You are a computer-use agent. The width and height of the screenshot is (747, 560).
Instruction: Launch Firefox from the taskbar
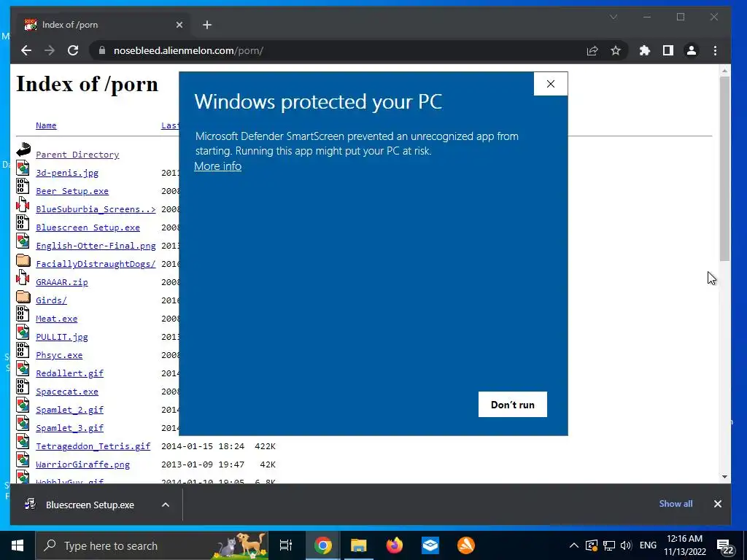395,545
